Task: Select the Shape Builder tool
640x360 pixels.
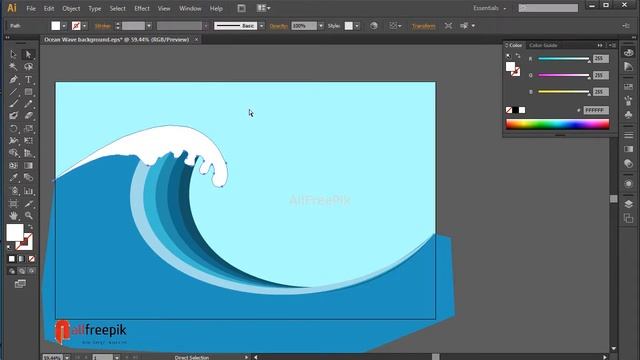Action: click(x=13, y=153)
